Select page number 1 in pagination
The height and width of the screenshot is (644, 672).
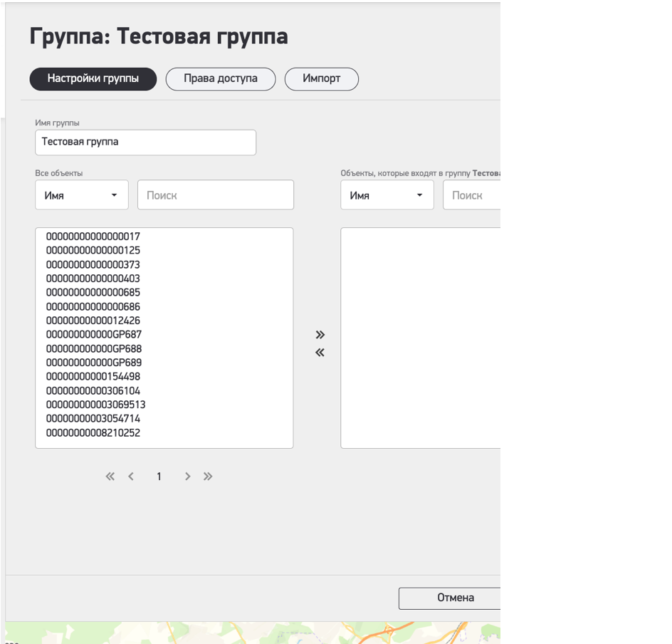(159, 477)
